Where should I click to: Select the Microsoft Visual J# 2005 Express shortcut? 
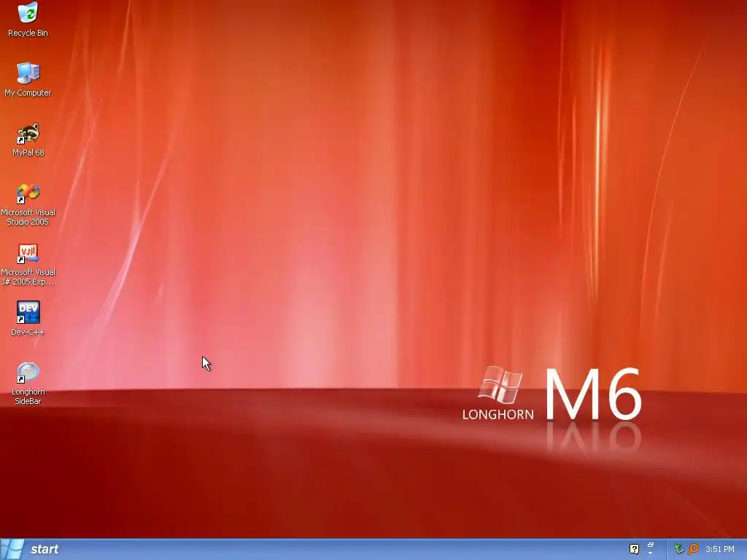28,264
